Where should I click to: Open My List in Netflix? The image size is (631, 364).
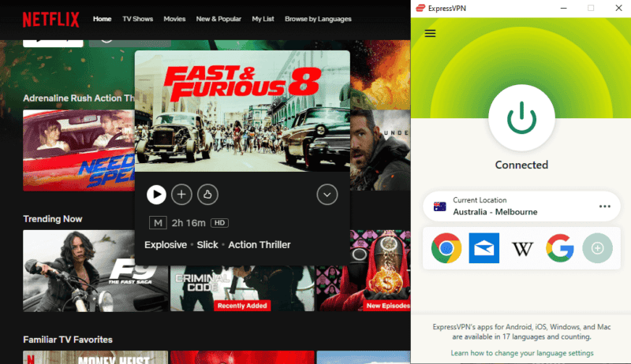pyautogui.click(x=263, y=19)
